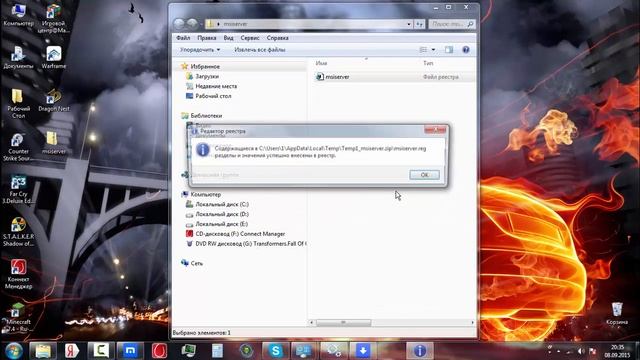Screen dimensions: 640x360
Task: Click Извлечь все файлы
Action: click(x=260, y=49)
